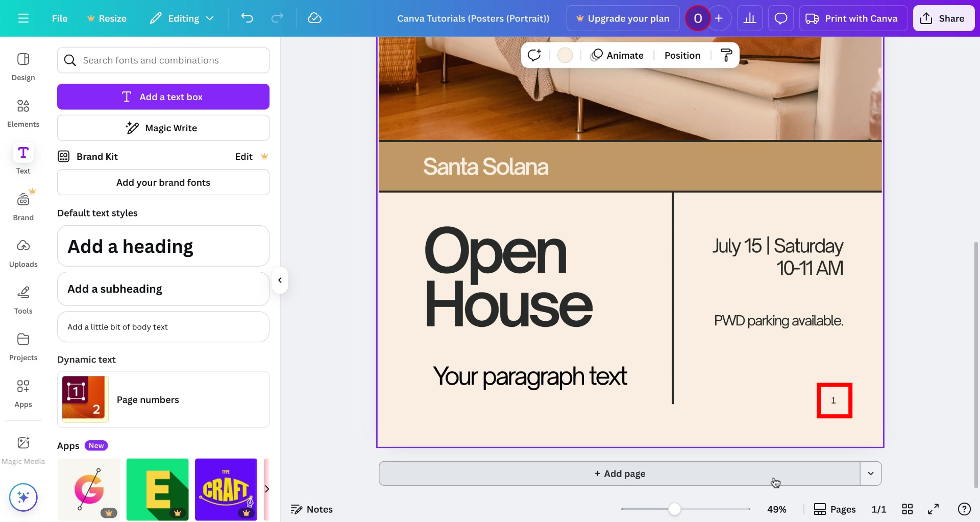
Task: Select the paint roller copy-style tool
Action: [726, 55]
